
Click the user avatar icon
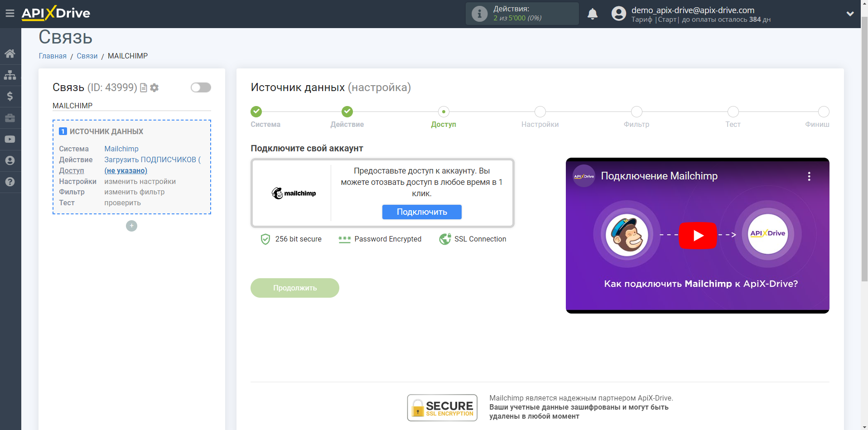coord(618,14)
